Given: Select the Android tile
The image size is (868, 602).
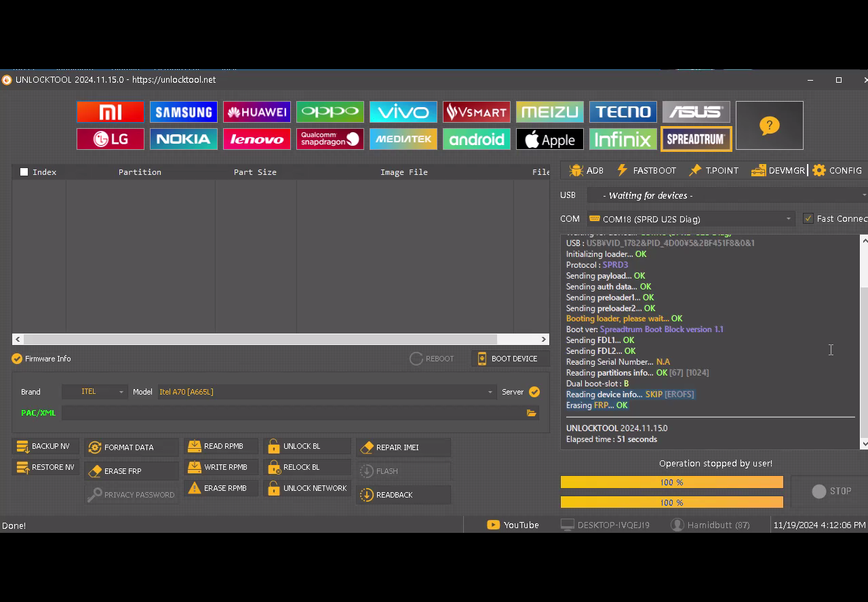Looking at the screenshot, I should tap(476, 139).
